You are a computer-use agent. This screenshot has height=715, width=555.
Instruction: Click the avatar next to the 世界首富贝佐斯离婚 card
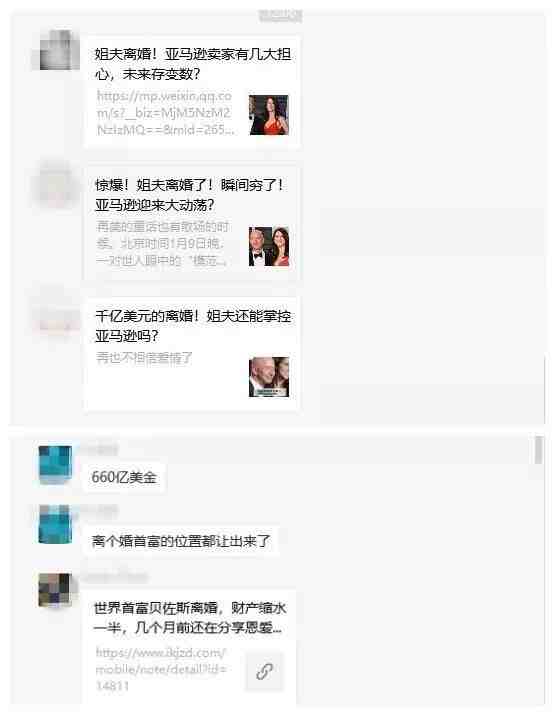(x=55, y=590)
